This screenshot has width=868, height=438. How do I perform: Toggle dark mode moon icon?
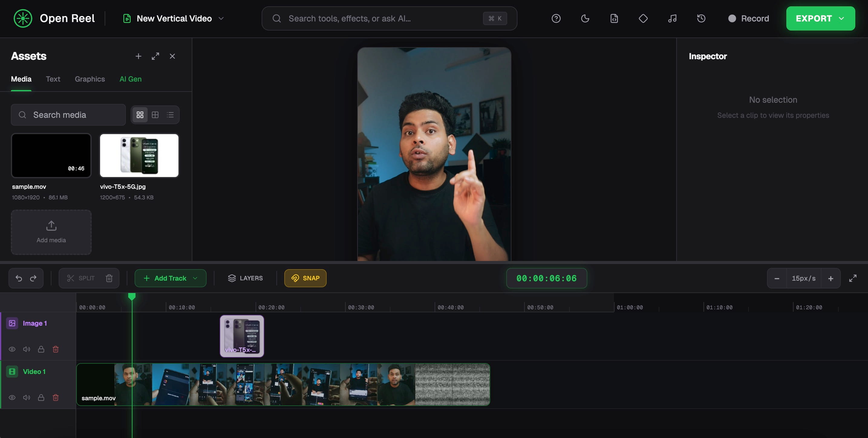tap(585, 18)
